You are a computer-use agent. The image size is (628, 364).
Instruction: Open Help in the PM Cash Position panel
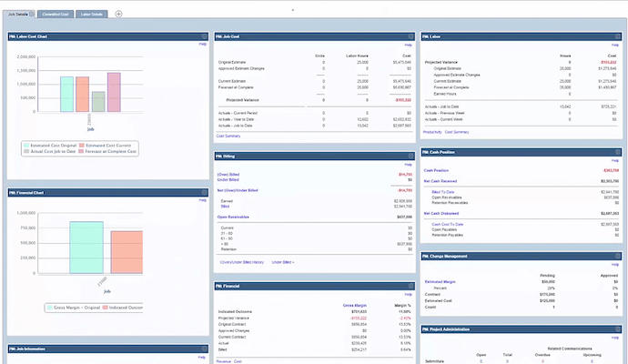[615, 160]
